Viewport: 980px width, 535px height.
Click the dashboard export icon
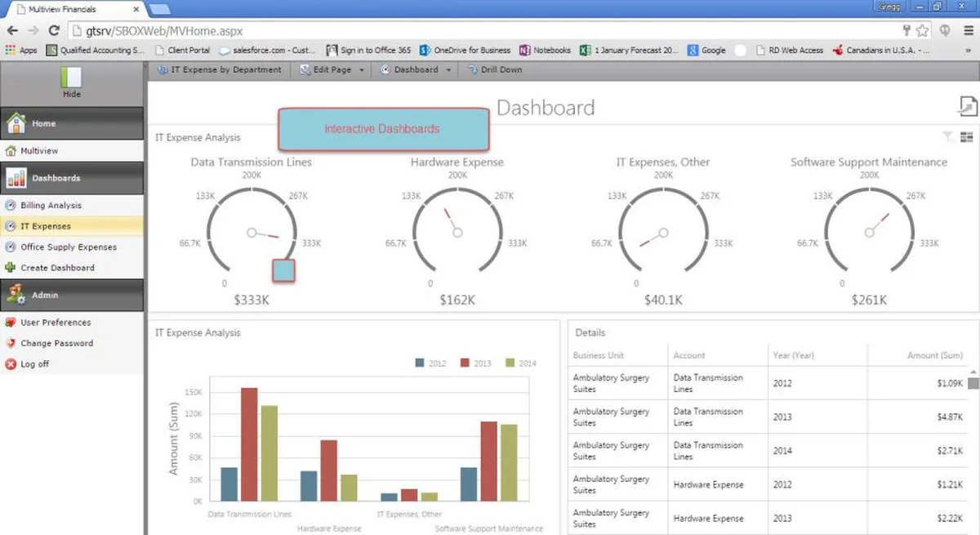[967, 107]
